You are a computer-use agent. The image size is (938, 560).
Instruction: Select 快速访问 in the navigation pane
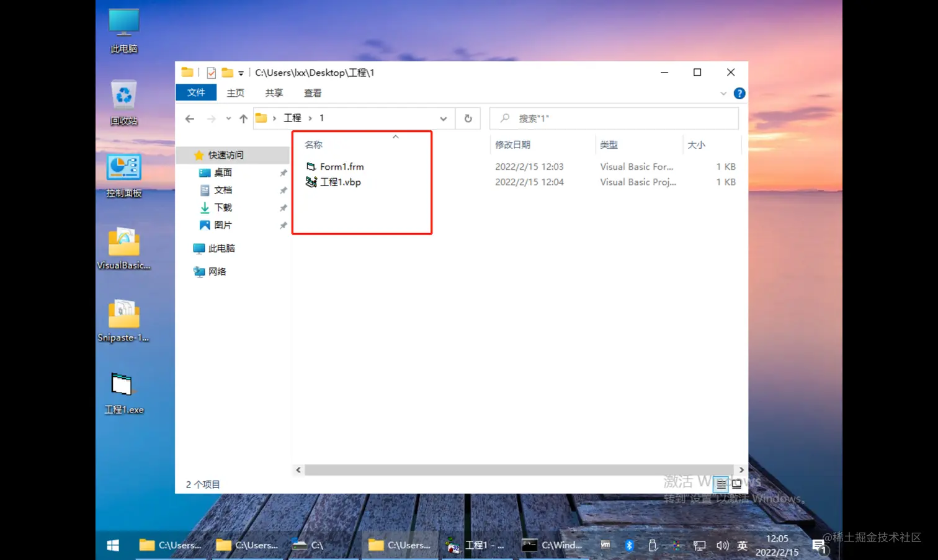pos(233,155)
